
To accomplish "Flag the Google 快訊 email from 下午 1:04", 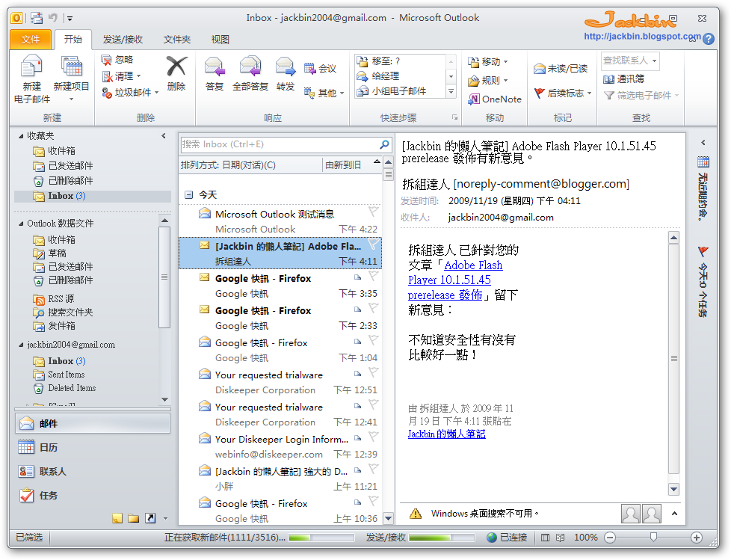I will pyautogui.click(x=373, y=340).
